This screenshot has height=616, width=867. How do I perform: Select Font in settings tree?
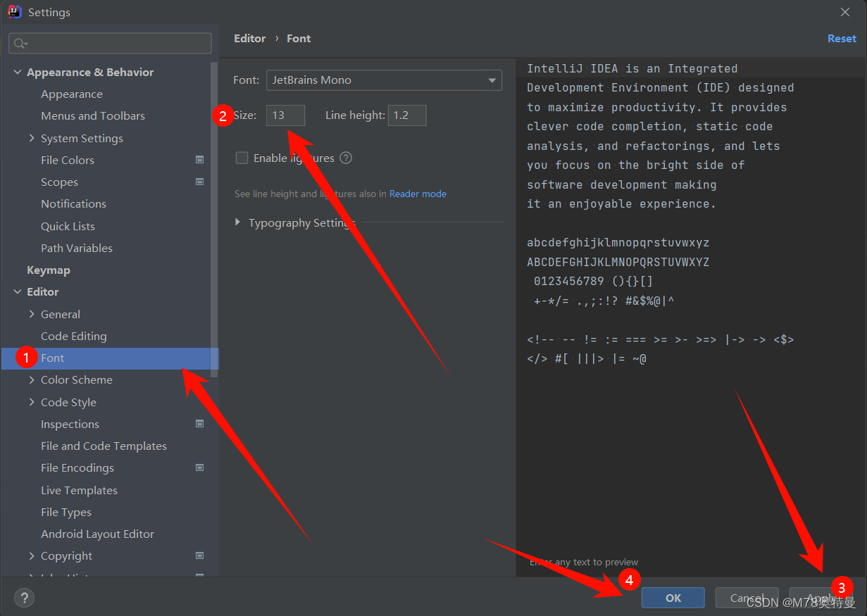pos(109,358)
